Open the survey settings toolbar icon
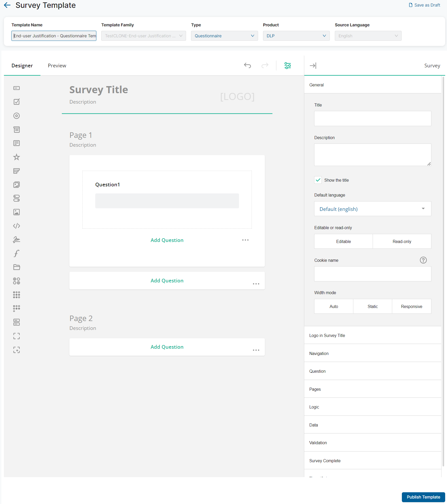The width and height of the screenshot is (447, 504). point(287,66)
